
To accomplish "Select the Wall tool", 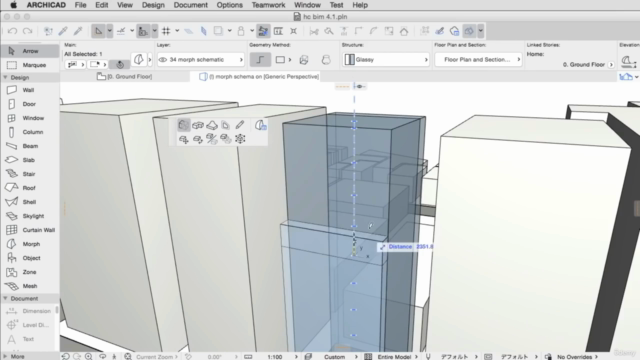I will pyautogui.click(x=29, y=90).
